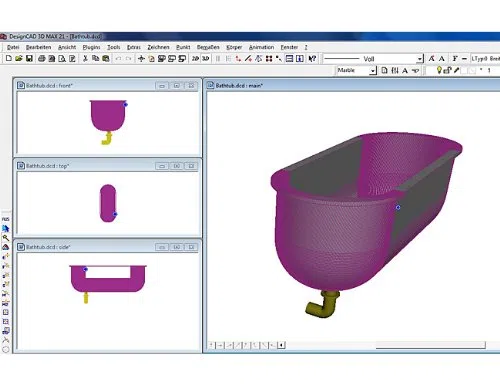
Task: Click the F font icon
Action: 455,59
